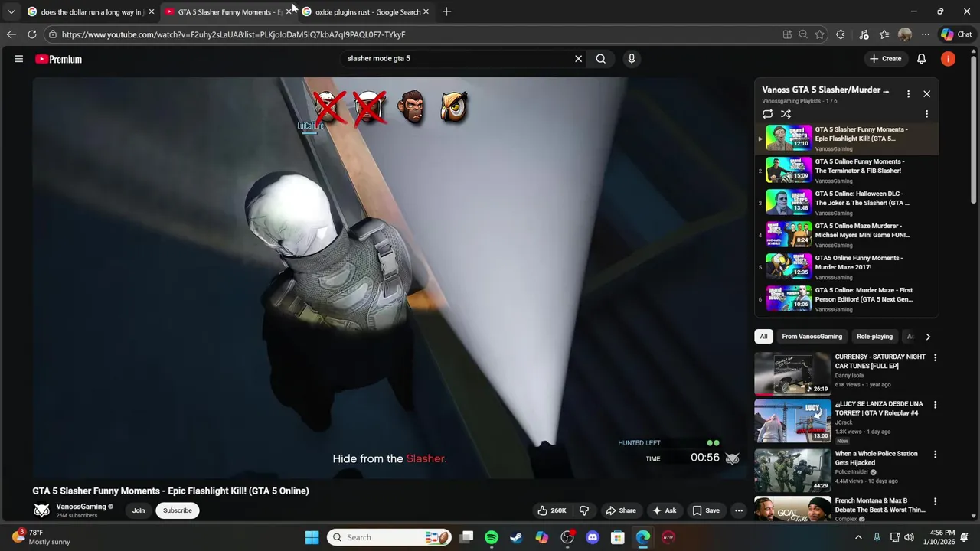Viewport: 980px width, 551px height.
Task: Open the YouTube guide hamburger menu
Action: (x=18, y=59)
